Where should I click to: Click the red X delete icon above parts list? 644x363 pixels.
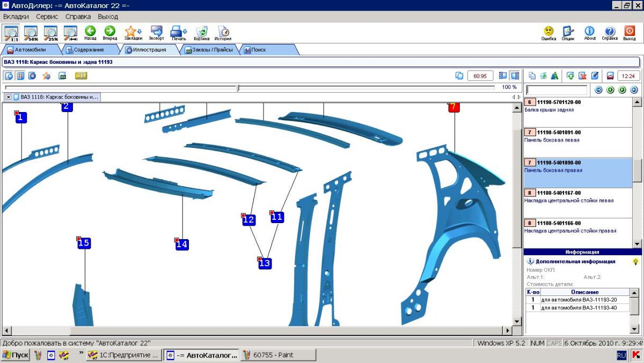(582, 76)
